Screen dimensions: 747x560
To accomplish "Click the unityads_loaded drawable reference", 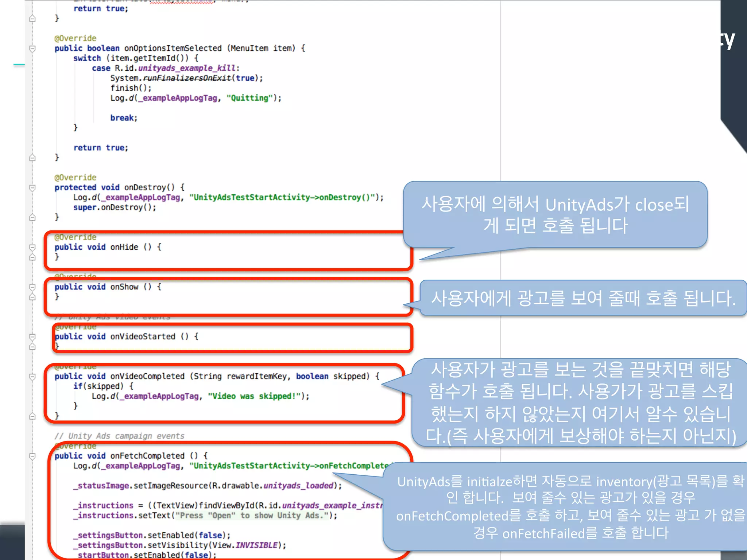I will click(298, 486).
